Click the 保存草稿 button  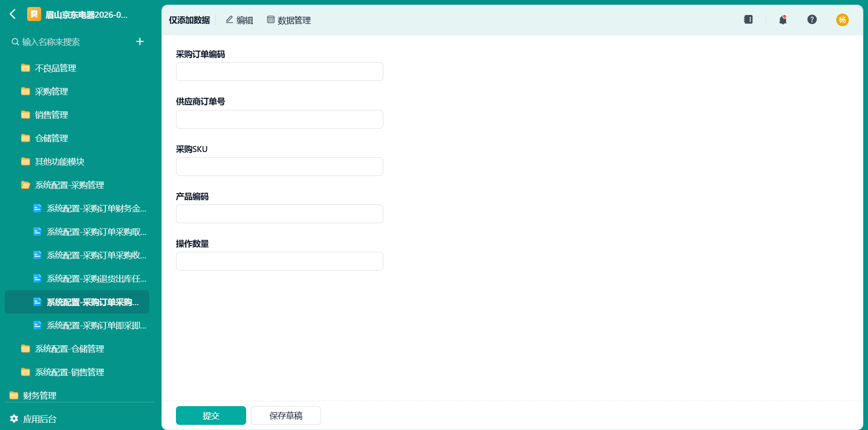(286, 415)
